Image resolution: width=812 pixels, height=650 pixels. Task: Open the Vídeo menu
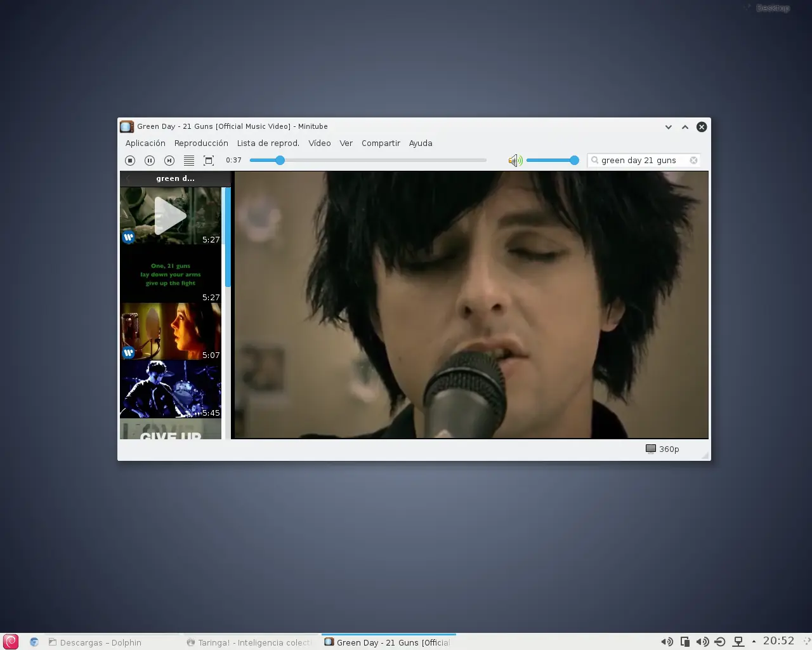pyautogui.click(x=320, y=143)
